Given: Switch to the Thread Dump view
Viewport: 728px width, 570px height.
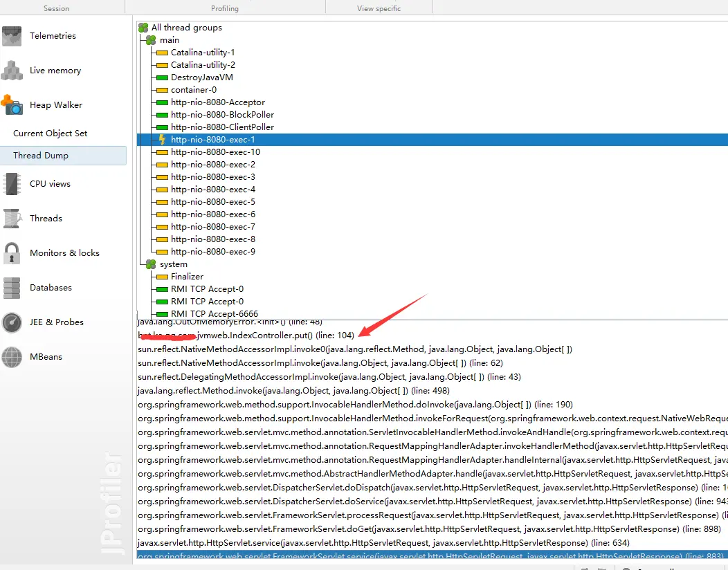Looking at the screenshot, I should coord(63,156).
